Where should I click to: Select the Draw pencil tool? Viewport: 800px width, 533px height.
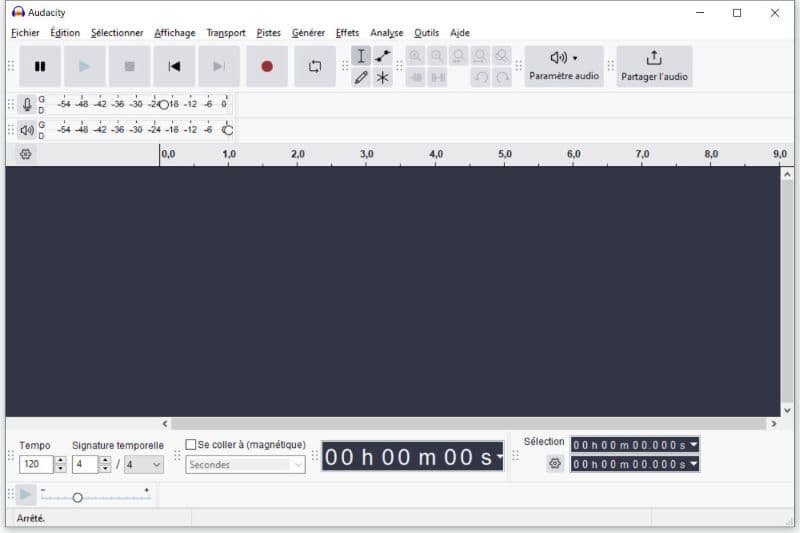tap(361, 77)
